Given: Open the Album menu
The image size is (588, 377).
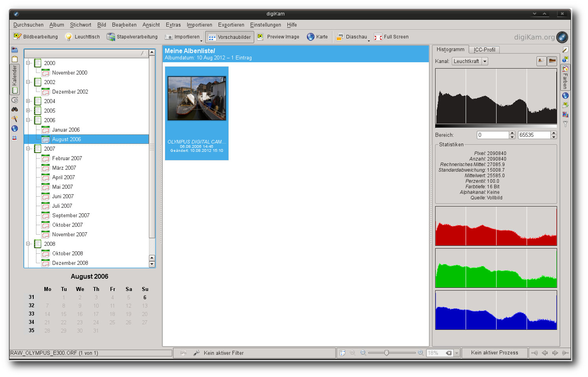Looking at the screenshot, I should pos(57,25).
